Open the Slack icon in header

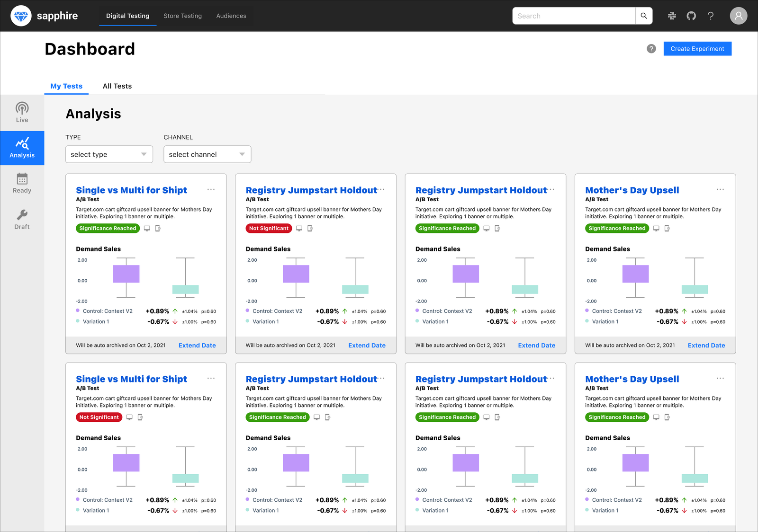(x=672, y=16)
